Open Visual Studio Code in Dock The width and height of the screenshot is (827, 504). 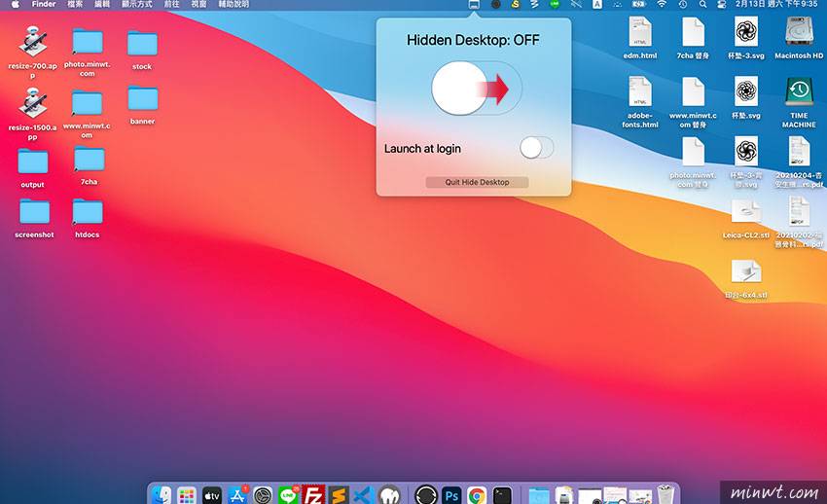click(x=364, y=495)
